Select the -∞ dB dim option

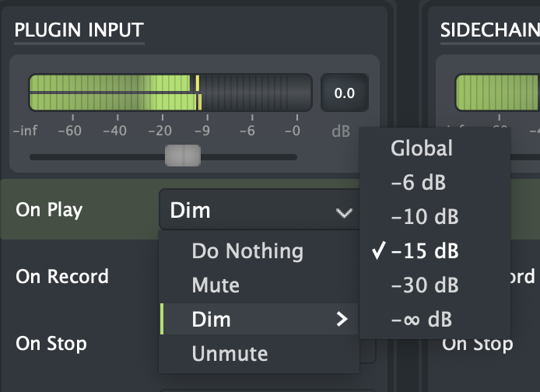423,320
